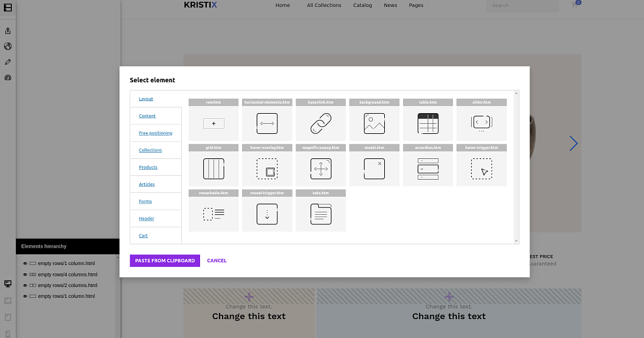Select the slider.htm element icon

(480, 123)
